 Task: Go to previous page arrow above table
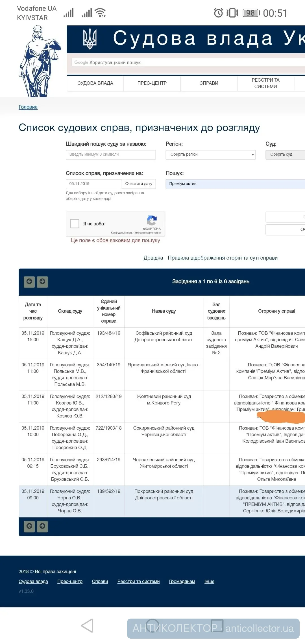point(29,282)
